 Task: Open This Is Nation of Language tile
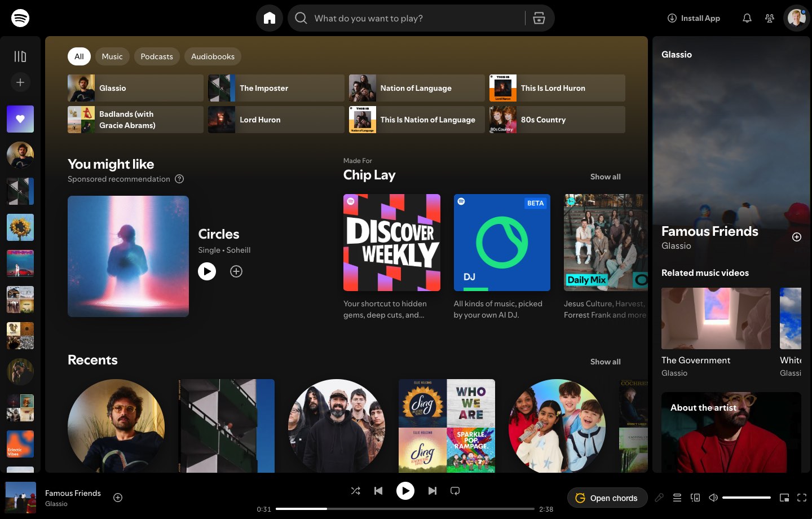pyautogui.click(x=417, y=120)
